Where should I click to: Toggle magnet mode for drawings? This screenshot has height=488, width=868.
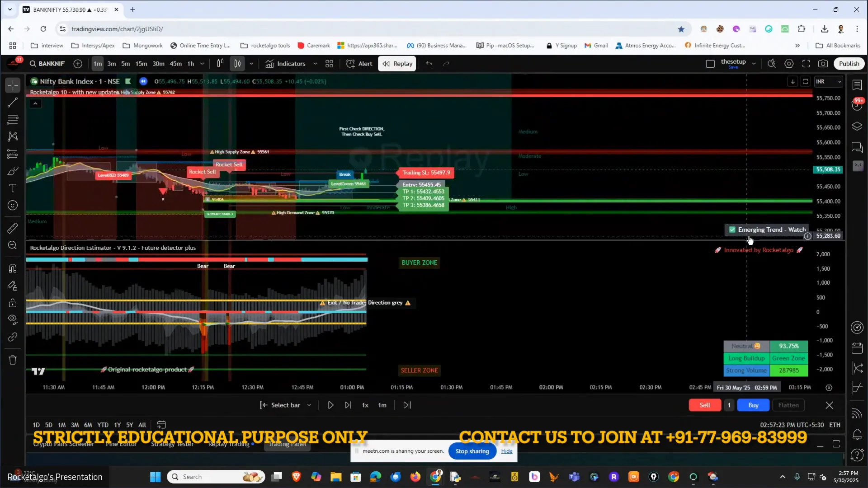(x=13, y=268)
